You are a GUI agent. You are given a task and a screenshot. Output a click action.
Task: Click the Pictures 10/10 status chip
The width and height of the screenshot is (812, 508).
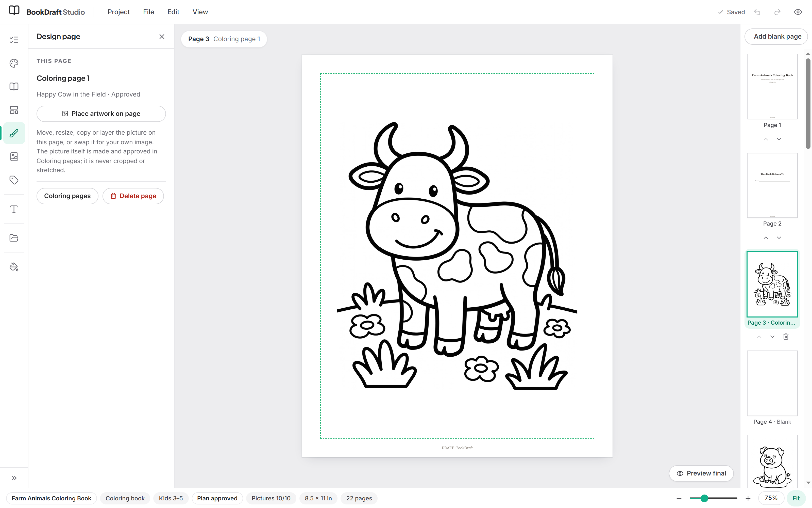coord(271,498)
